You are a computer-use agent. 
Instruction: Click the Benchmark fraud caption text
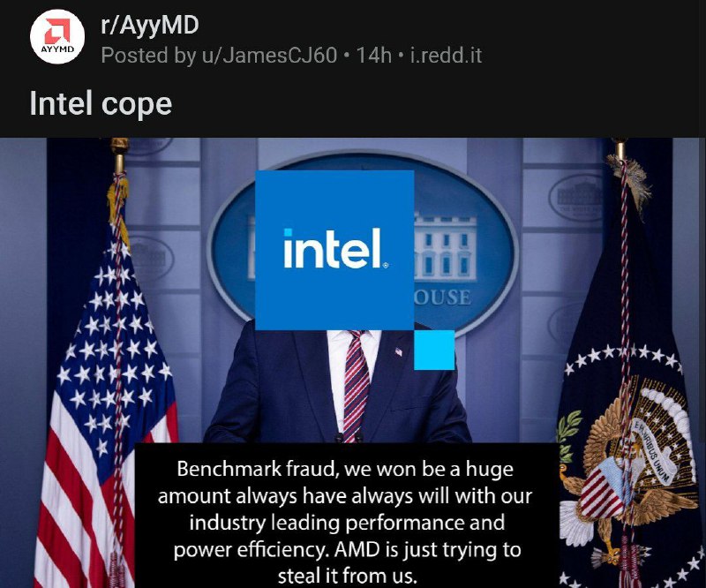click(346, 522)
